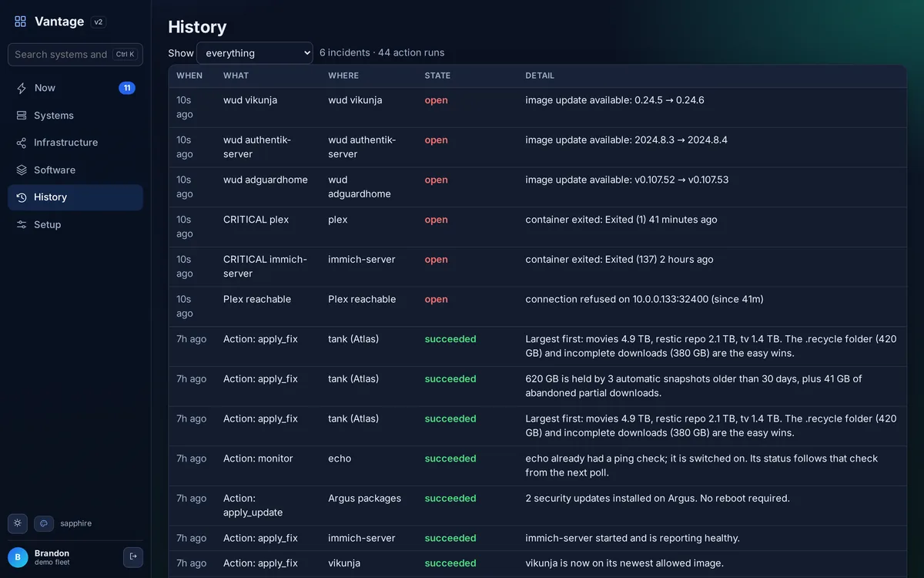This screenshot has height=578, width=924.
Task: Click the History page heading
Action: (x=197, y=27)
